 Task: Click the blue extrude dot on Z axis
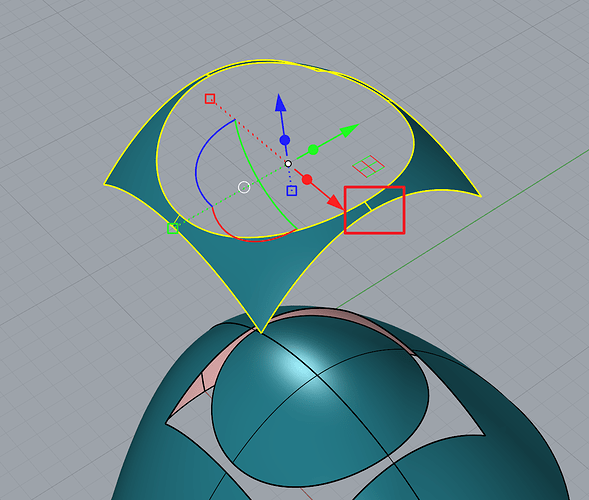tap(285, 140)
